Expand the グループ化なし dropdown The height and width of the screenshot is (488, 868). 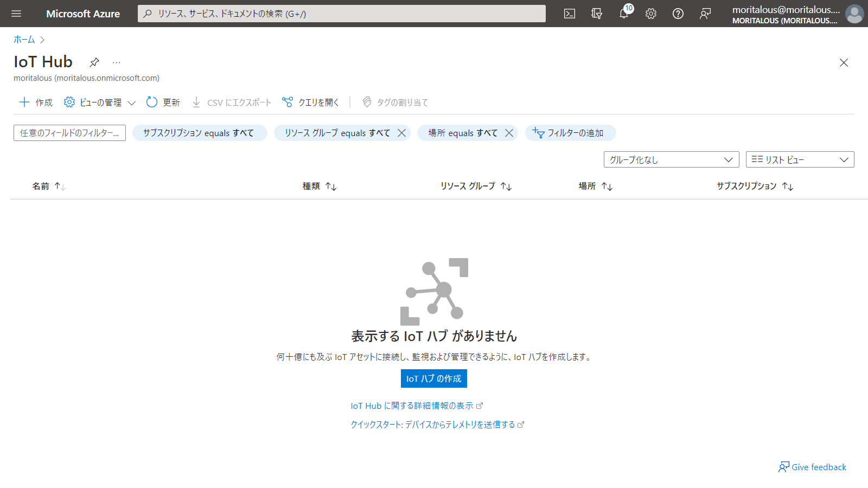[671, 159]
